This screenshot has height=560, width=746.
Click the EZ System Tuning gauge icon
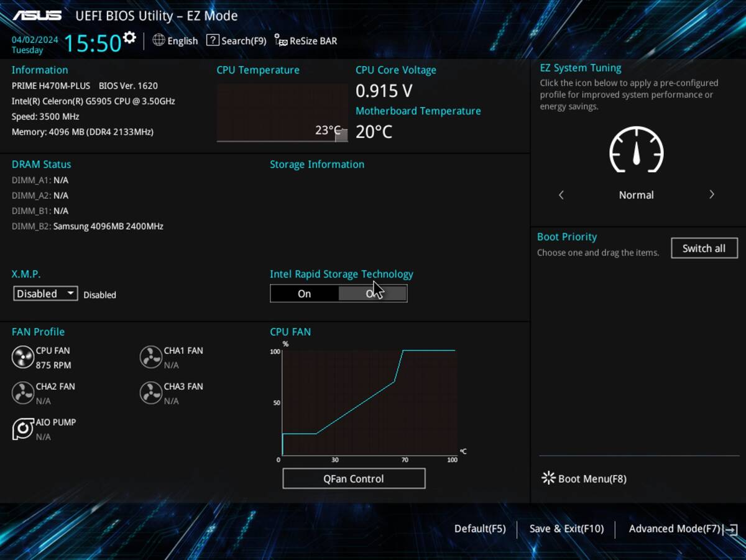[x=636, y=149]
